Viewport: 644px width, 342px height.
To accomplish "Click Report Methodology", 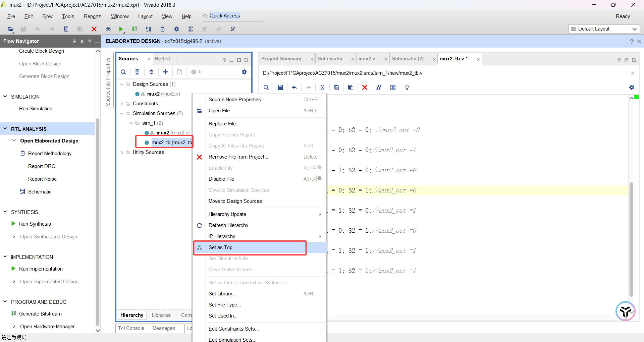I will (50, 154).
